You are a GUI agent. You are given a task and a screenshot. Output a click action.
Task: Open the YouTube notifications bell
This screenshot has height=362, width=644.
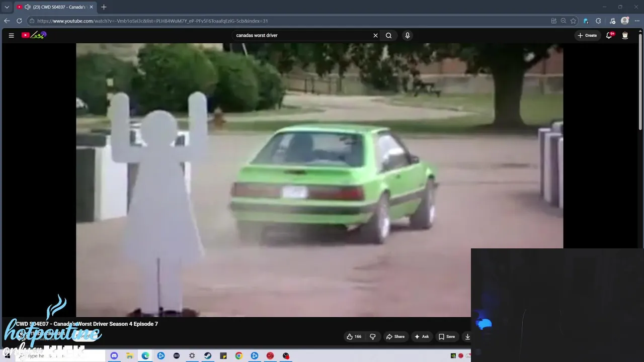pyautogui.click(x=609, y=35)
